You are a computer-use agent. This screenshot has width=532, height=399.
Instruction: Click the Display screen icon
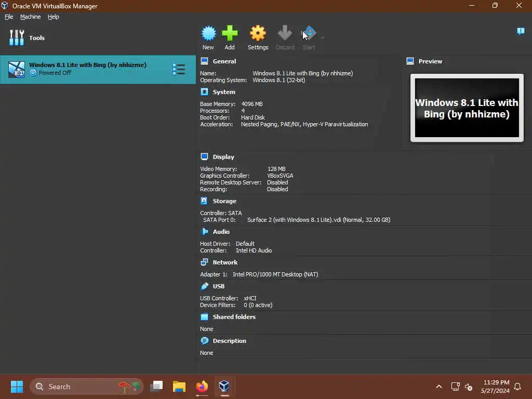(204, 157)
